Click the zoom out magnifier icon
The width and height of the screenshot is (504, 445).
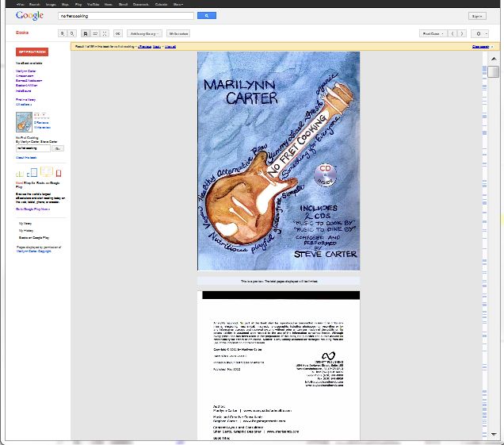point(72,34)
